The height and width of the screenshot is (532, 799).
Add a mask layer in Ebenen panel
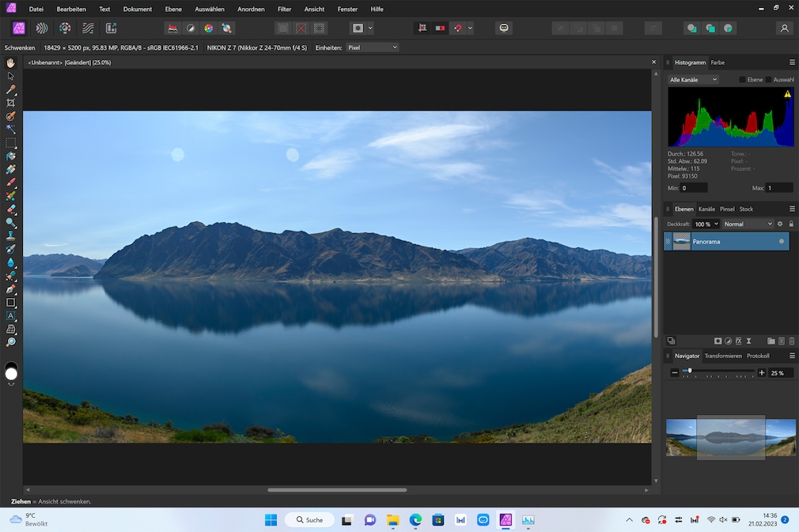(718, 341)
